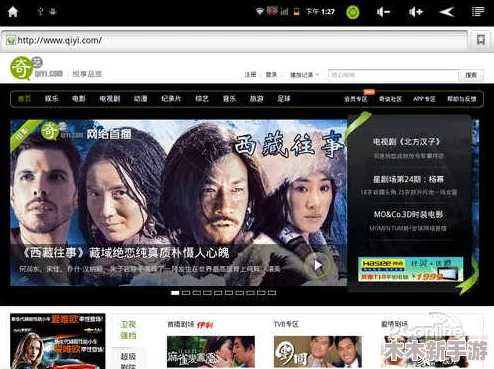Tap the USB status icon
Image resolution: width=494 pixels, height=369 pixels.
40,11
